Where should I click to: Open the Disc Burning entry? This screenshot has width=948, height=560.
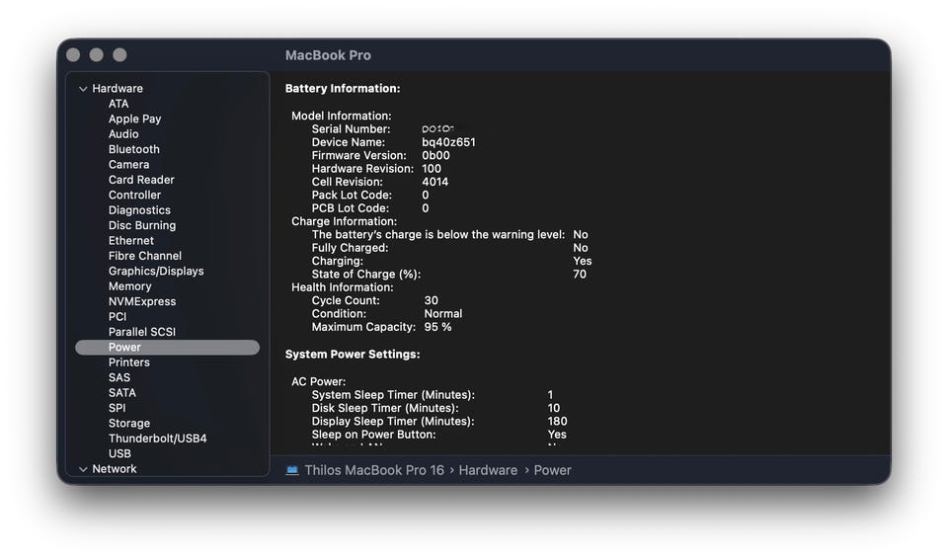(142, 225)
